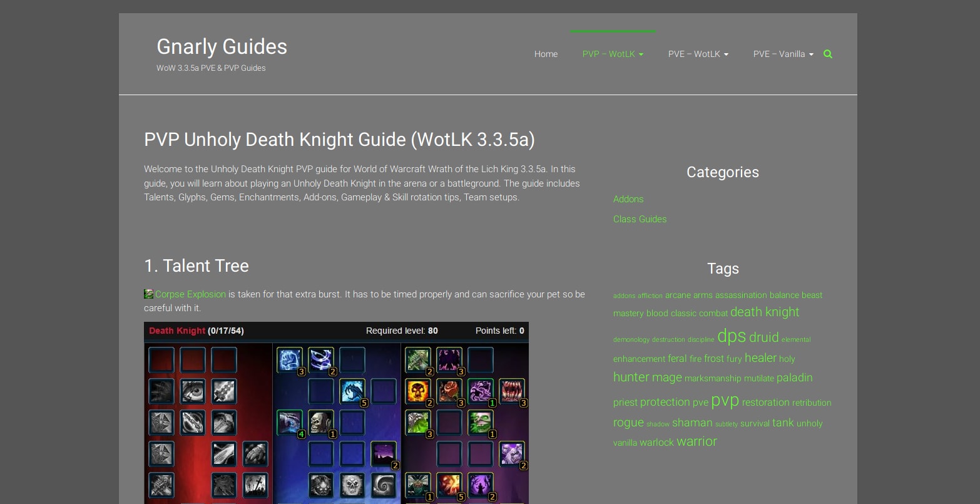This screenshot has width=980, height=504.
Task: Open the 'warrior' tag
Action: pos(697,441)
